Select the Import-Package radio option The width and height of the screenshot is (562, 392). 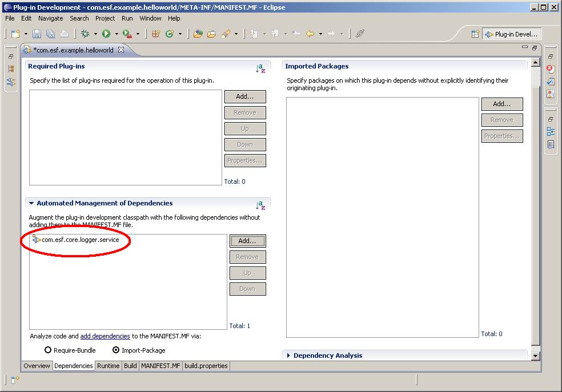point(139,350)
